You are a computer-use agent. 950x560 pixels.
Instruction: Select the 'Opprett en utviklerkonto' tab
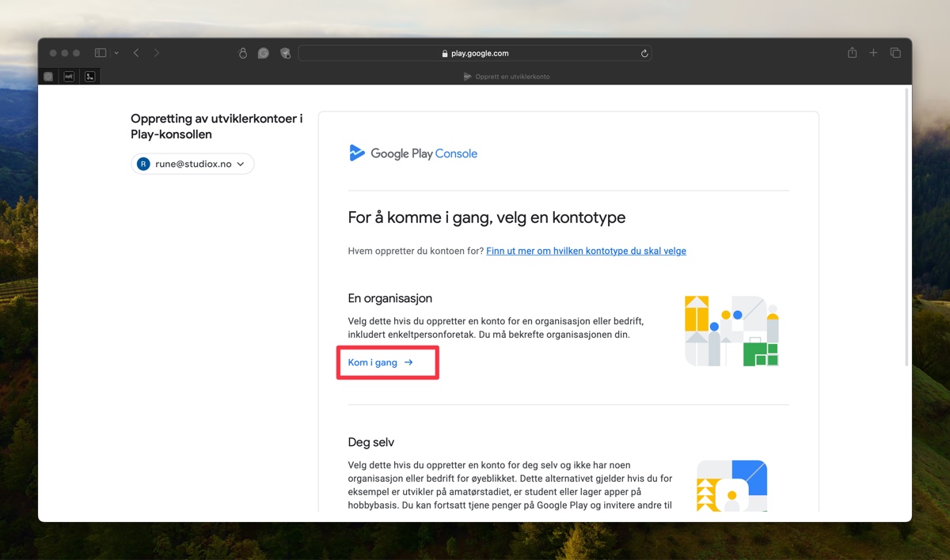tap(507, 77)
